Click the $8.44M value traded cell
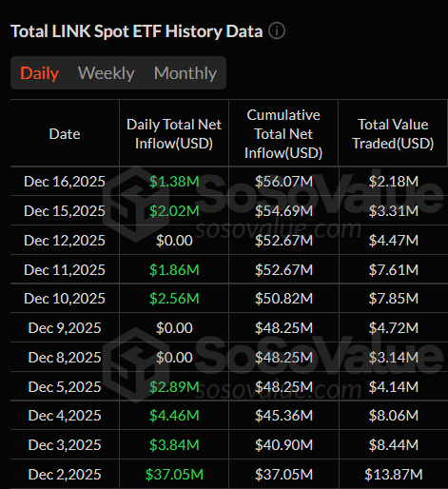This screenshot has height=489, width=448. click(394, 445)
